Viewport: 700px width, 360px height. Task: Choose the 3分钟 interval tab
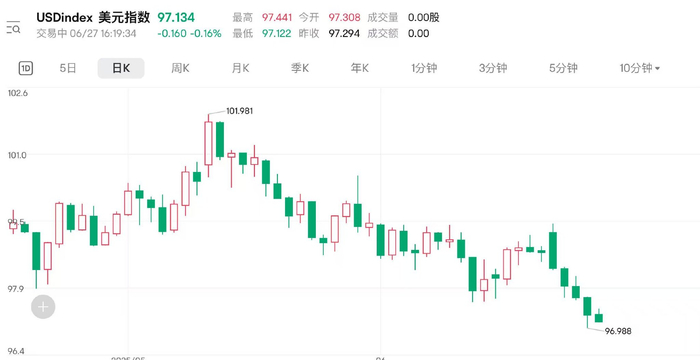coord(493,68)
